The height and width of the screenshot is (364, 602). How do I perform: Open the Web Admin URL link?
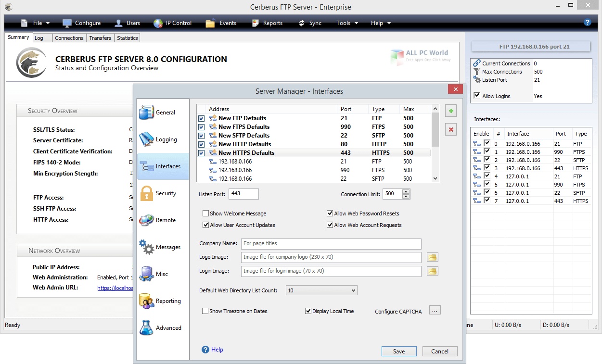115,288
